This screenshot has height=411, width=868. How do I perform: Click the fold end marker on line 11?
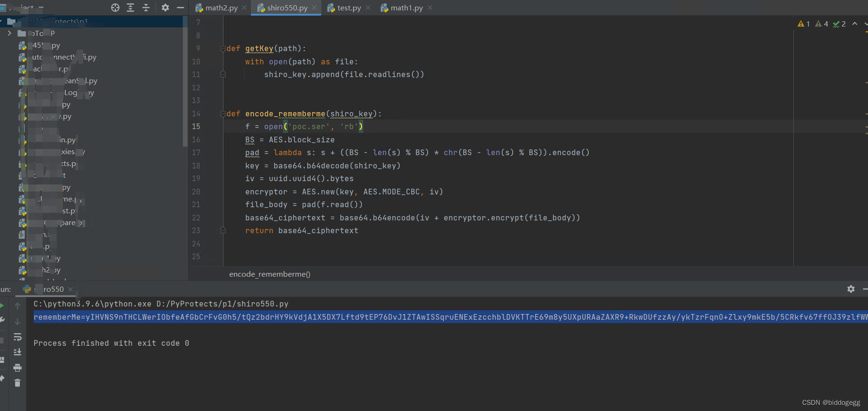[223, 74]
